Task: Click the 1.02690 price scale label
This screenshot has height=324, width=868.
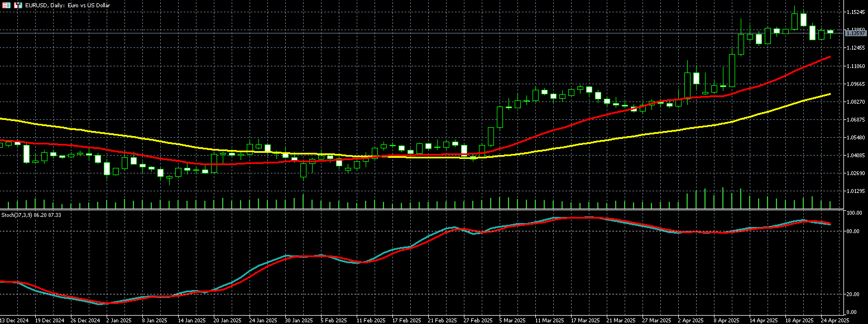Action: [x=855, y=173]
